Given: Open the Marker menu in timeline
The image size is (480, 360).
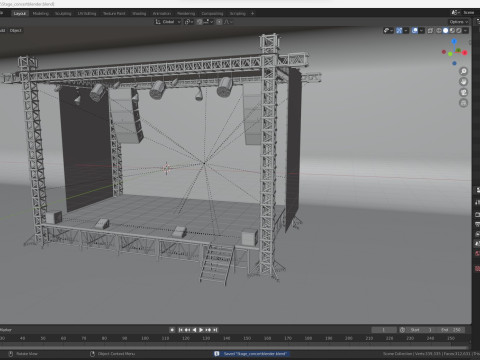Looking at the screenshot, I should point(6,330).
